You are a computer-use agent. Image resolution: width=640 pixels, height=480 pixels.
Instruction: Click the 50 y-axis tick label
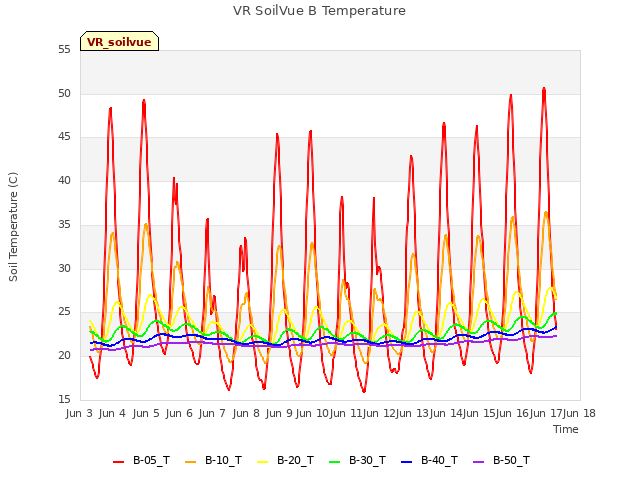pyautogui.click(x=64, y=93)
